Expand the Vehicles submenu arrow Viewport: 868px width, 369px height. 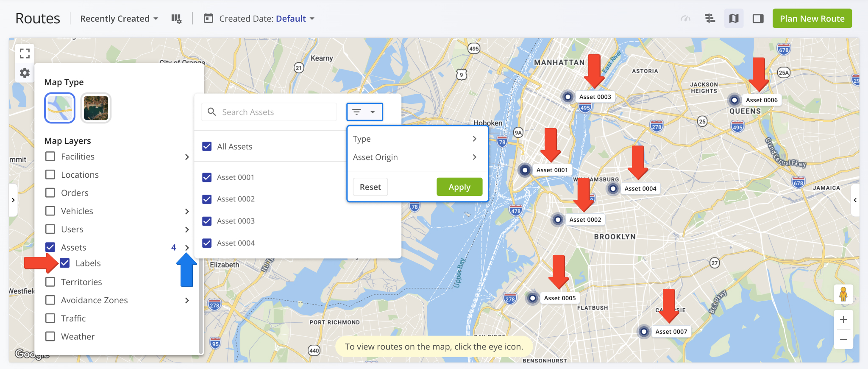tap(187, 211)
